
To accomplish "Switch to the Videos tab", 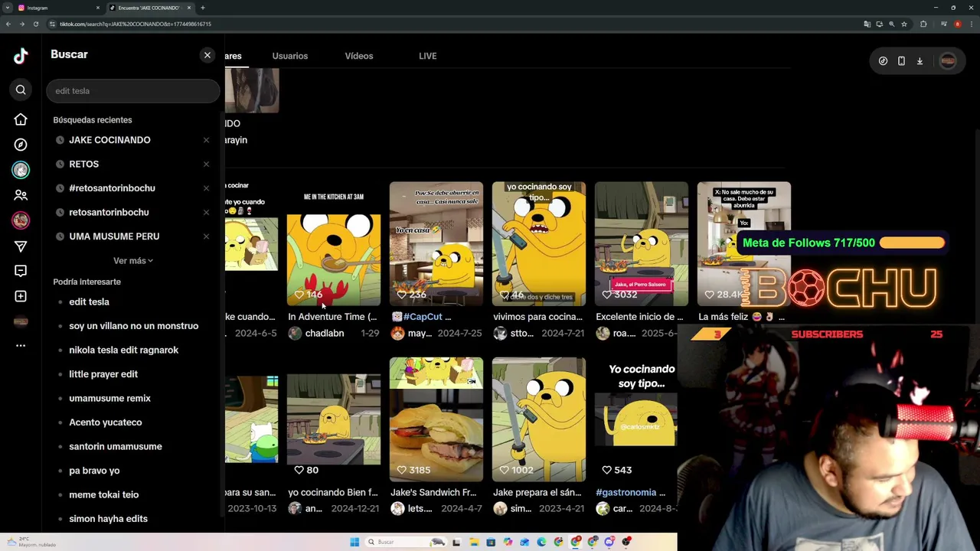I will click(x=359, y=56).
